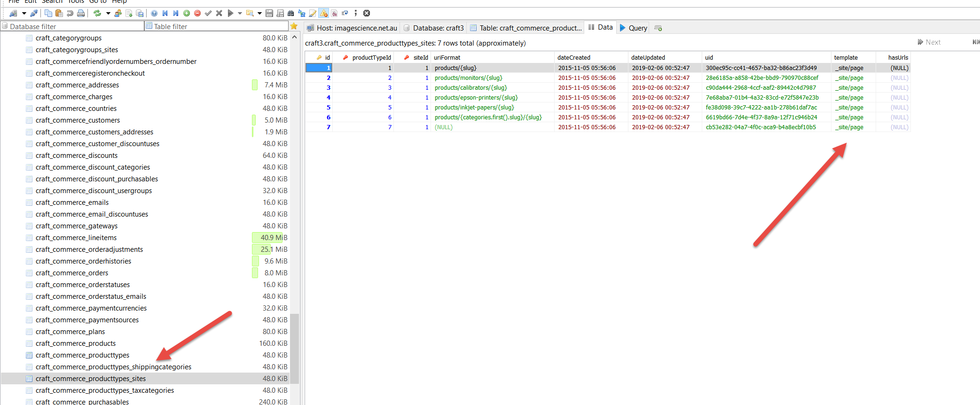Click into the Database filter field
Viewport: 980px width, 405px height.
click(72, 26)
